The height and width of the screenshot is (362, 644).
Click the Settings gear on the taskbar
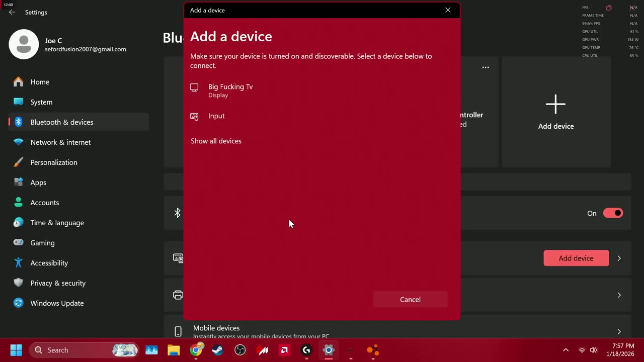click(329, 350)
